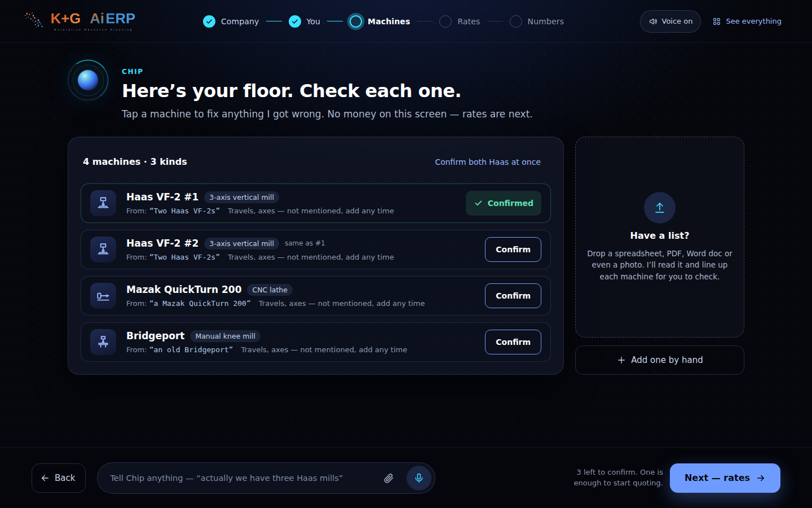Click the Mazak QuickTurn 200 title
This screenshot has width=812, height=508.
(184, 290)
